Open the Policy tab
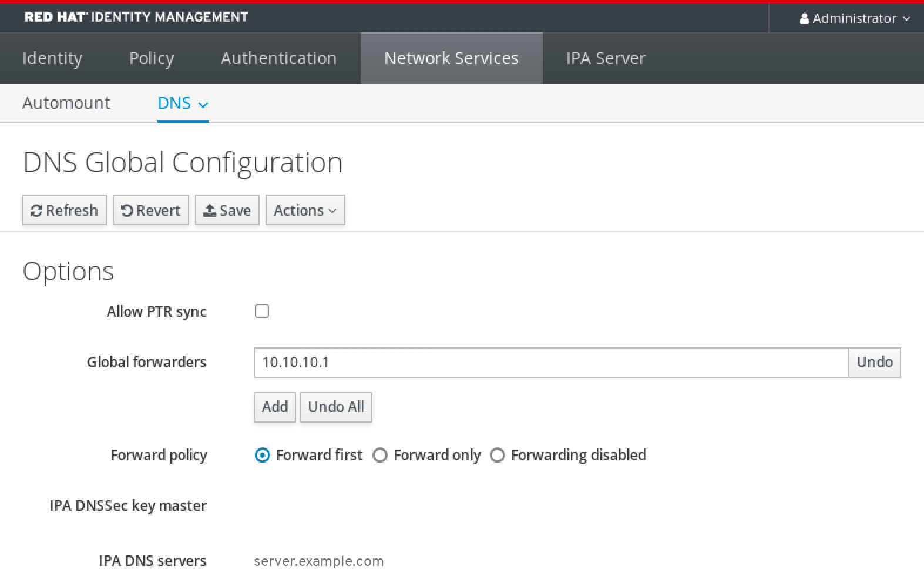Viewport: 924px width, 586px height. tap(152, 58)
